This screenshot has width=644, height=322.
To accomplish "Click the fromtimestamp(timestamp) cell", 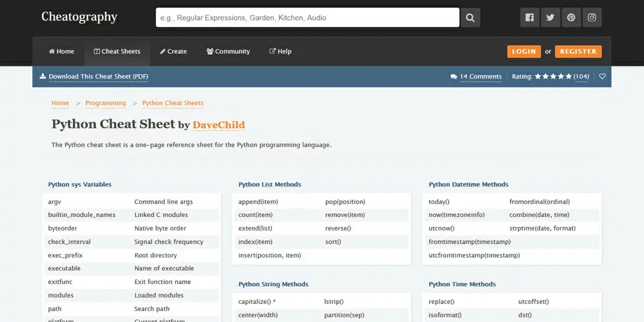I will coord(470,242).
